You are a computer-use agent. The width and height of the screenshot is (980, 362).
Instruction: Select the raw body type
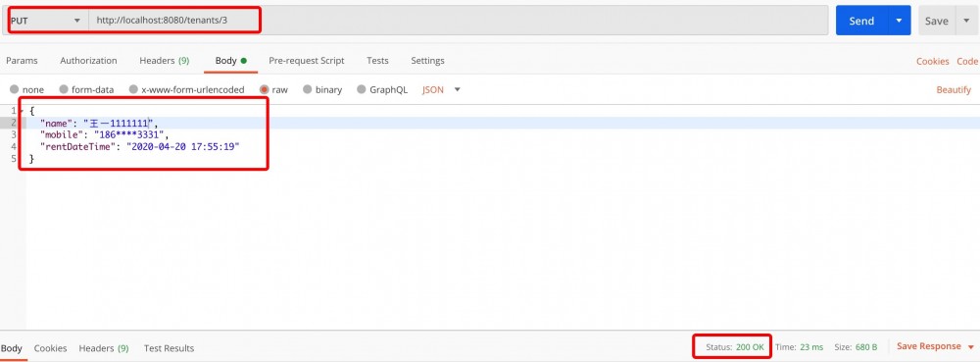273,89
